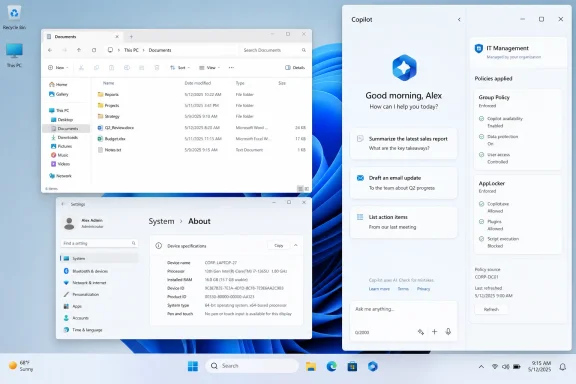
Task: Open Recycle Bin on the desktop
Action: tap(14, 17)
